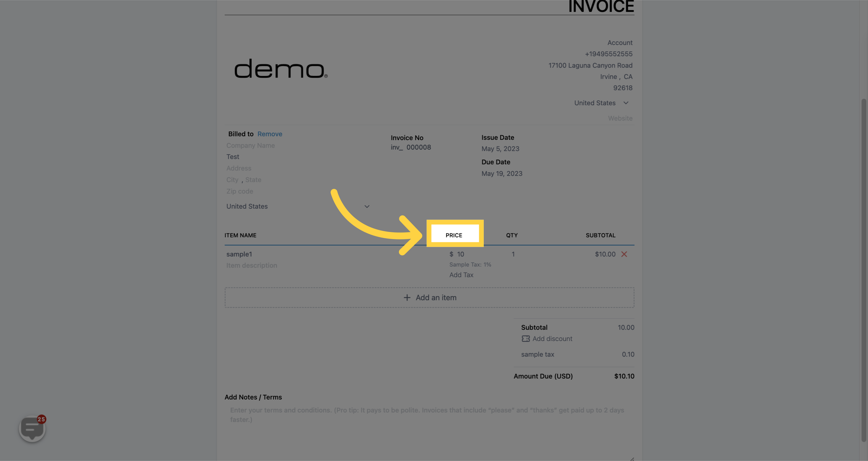Click the Add Tax link
Screen dimensions: 868x461
click(x=461, y=275)
